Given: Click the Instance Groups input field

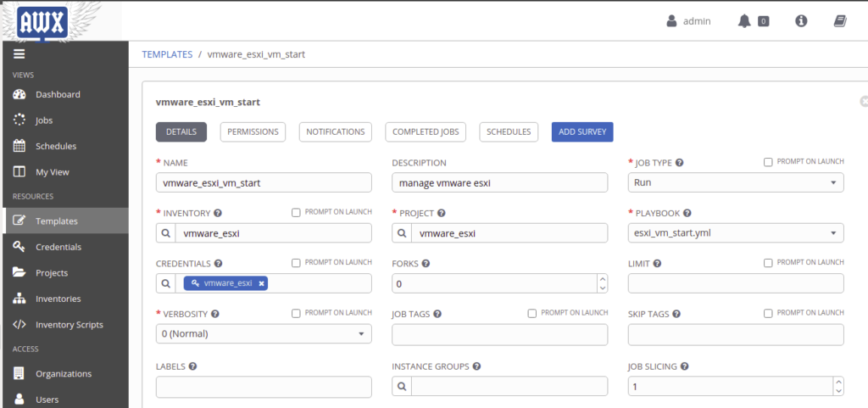Looking at the screenshot, I should (509, 386).
